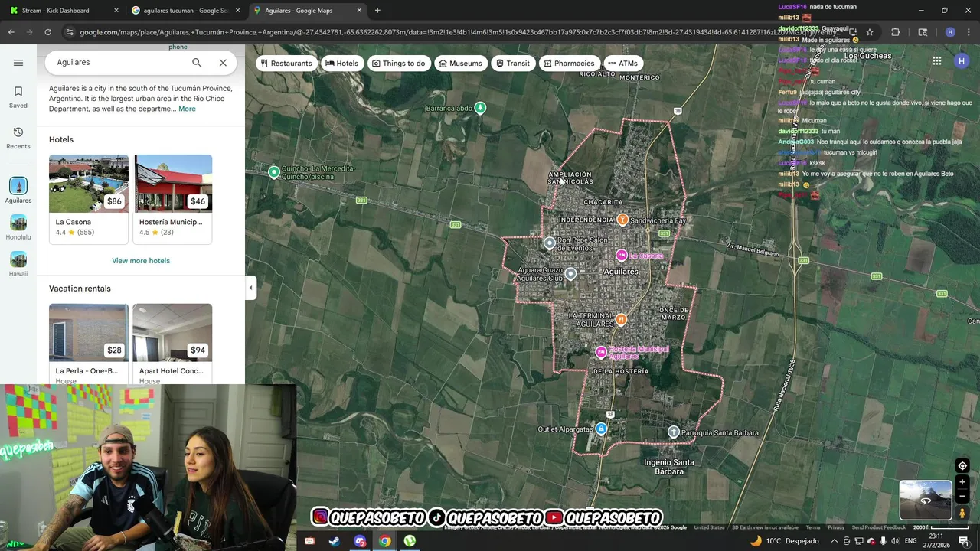Open the Hostería Municipal hotel card
Viewport: 980px width, 551px height.
click(x=173, y=199)
